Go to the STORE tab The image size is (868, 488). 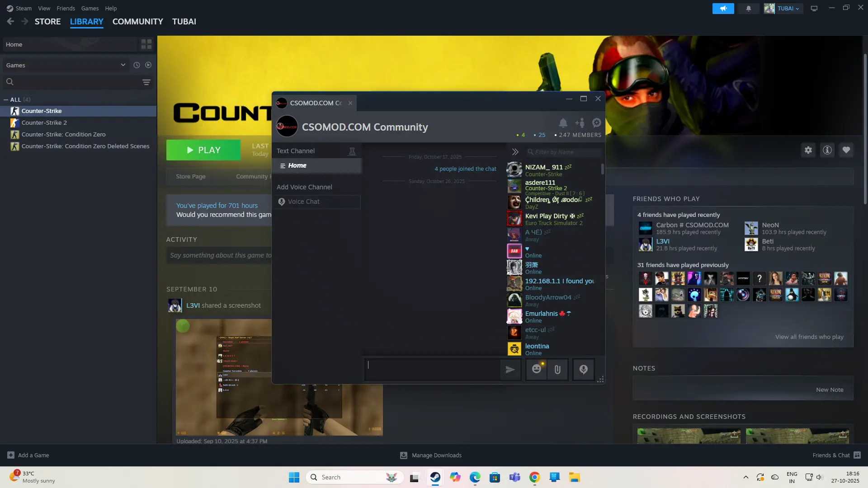[47, 21]
